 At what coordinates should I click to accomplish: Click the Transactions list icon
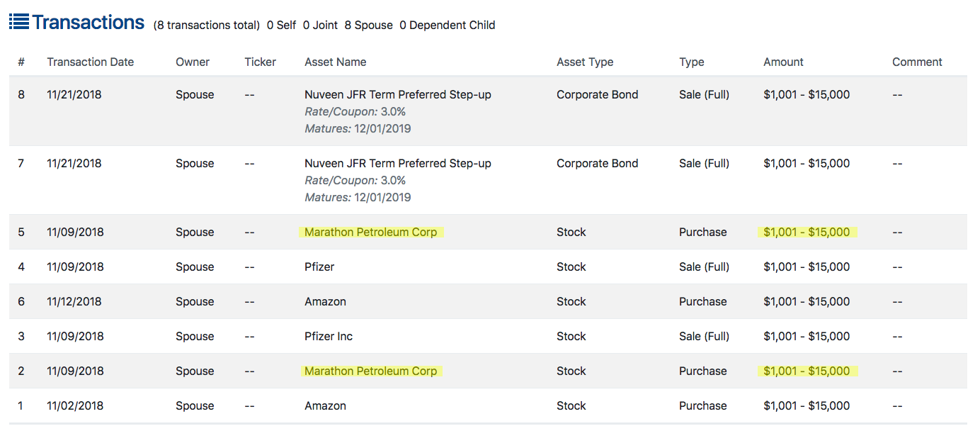coord(19,21)
